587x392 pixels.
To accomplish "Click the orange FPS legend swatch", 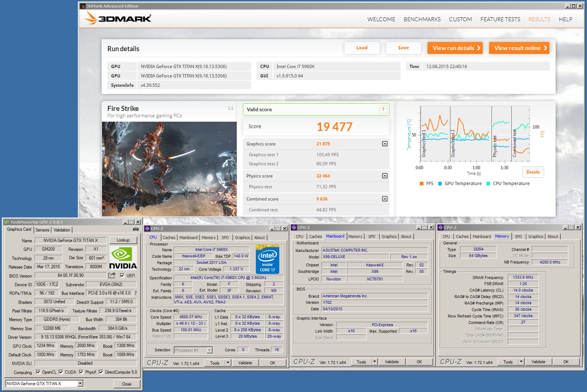I will click(422, 184).
